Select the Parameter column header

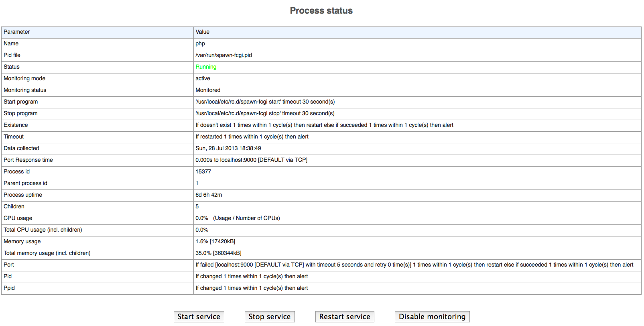tap(17, 32)
